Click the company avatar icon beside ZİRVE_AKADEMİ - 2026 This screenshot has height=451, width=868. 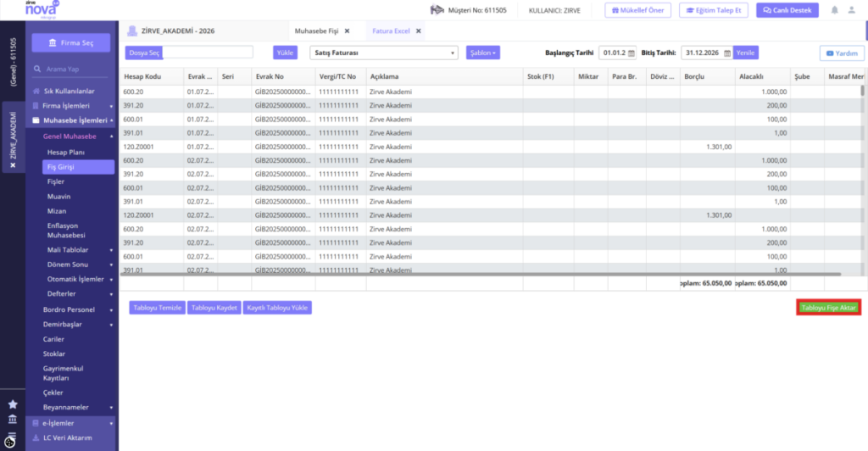(x=132, y=31)
